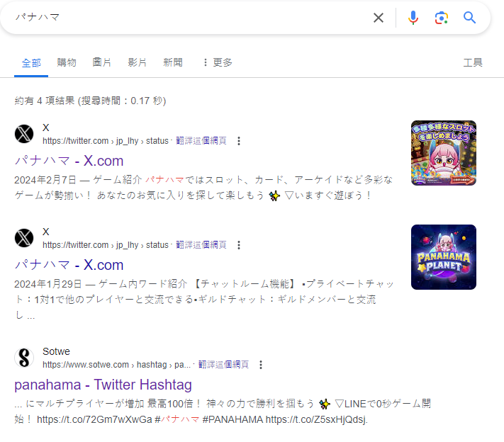Clear the search box with the X icon
This screenshot has width=504, height=442.
point(379,18)
